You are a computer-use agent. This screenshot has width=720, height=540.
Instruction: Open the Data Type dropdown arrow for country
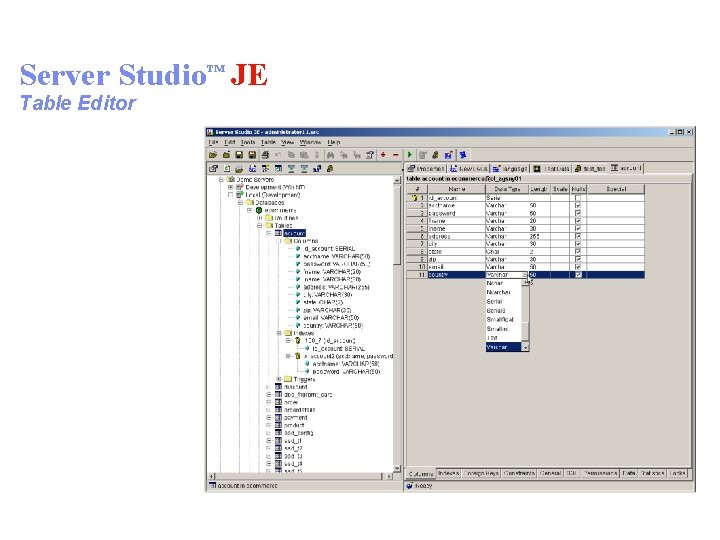(525, 275)
